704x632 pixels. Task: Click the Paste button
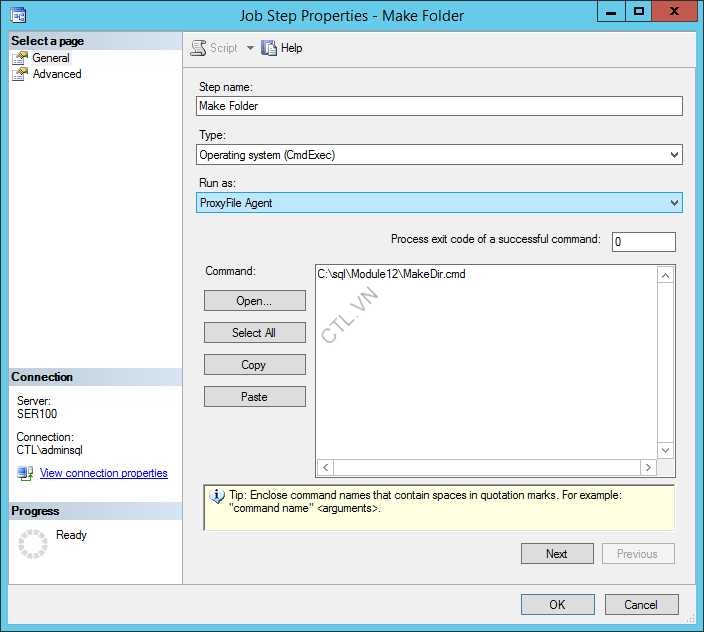(254, 397)
